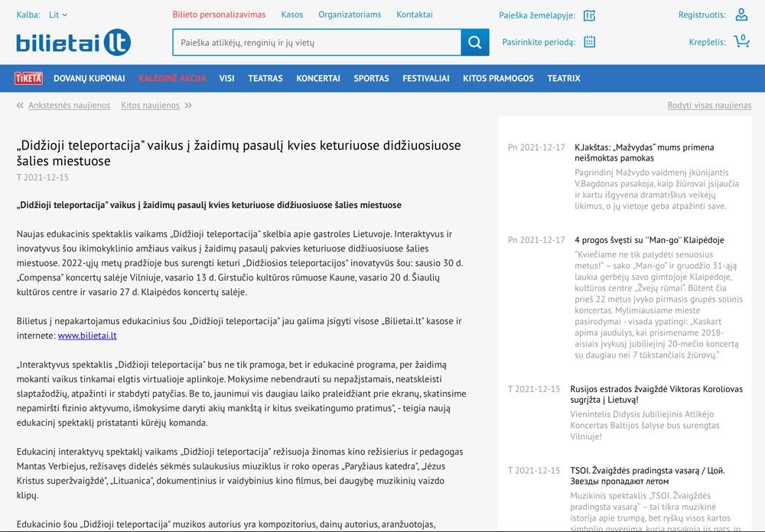Click the Koroliovas news summary text
This screenshot has height=532, width=765.
(645, 425)
